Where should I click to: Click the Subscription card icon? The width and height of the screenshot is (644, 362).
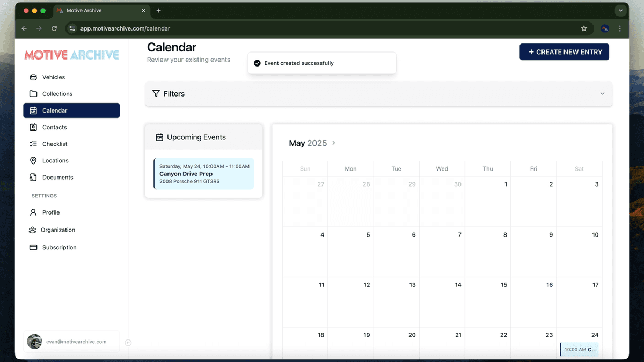(33, 247)
